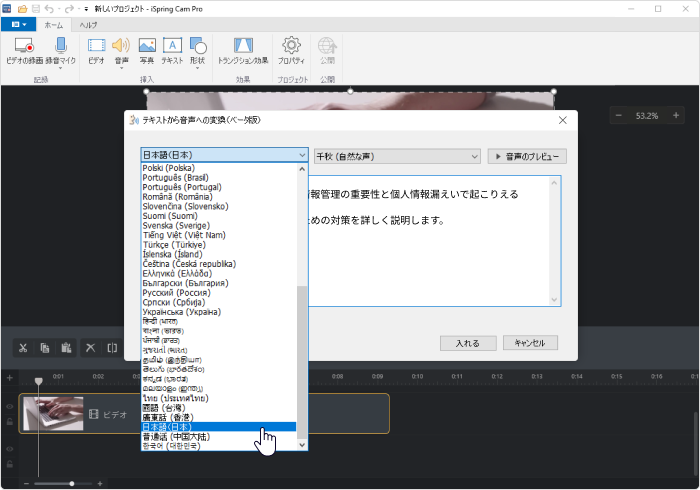
Task: Select the video clip thumbnail on timeline
Action: [x=53, y=414]
